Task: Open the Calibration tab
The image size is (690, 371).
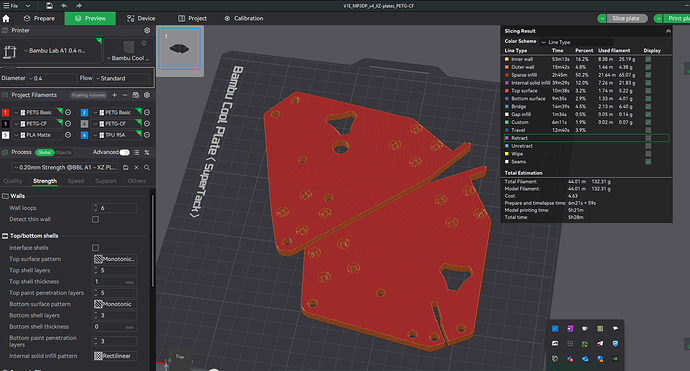Action: (x=244, y=18)
